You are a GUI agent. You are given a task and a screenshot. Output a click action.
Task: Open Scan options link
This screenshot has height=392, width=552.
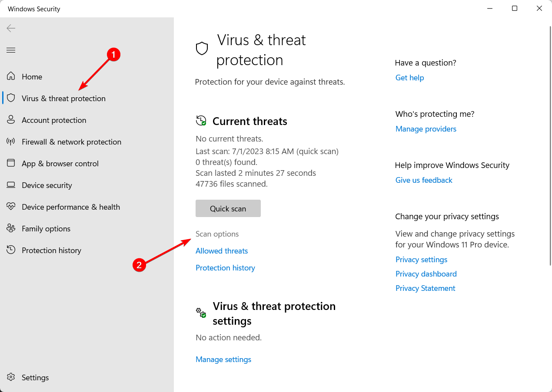(x=217, y=234)
